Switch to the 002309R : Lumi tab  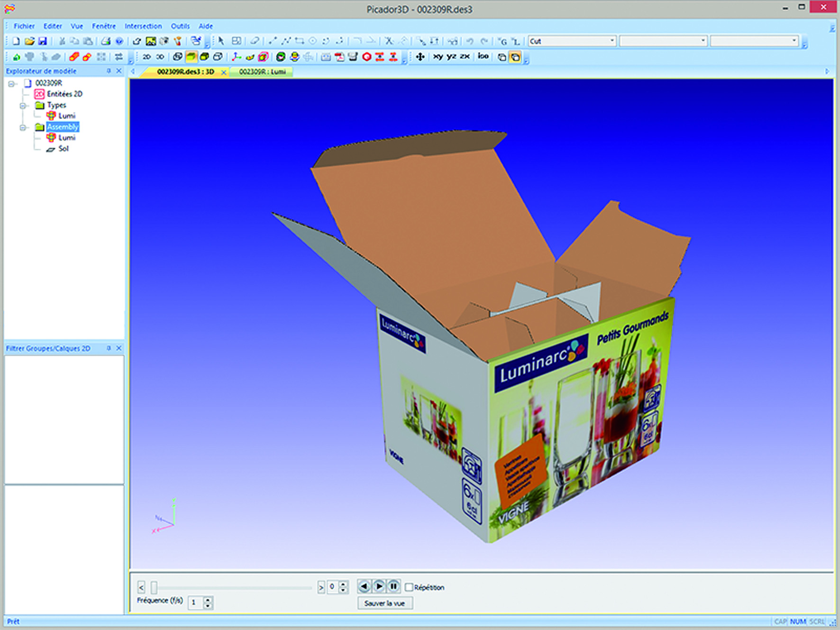pos(262,72)
